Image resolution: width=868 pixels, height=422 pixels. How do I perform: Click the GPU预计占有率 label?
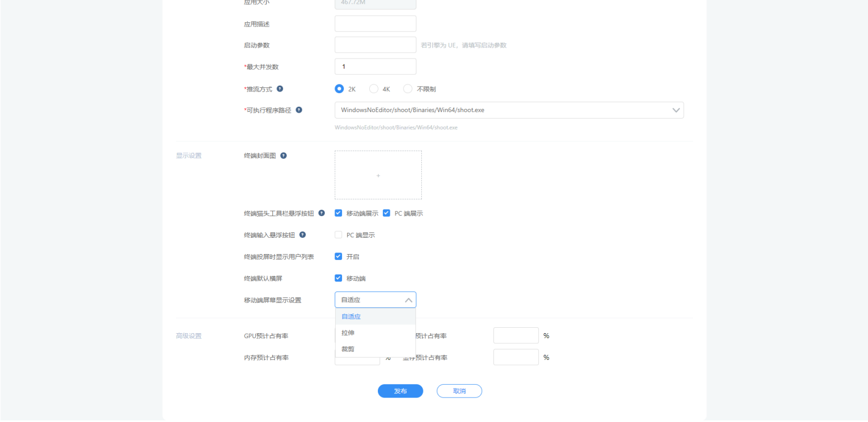click(x=266, y=336)
